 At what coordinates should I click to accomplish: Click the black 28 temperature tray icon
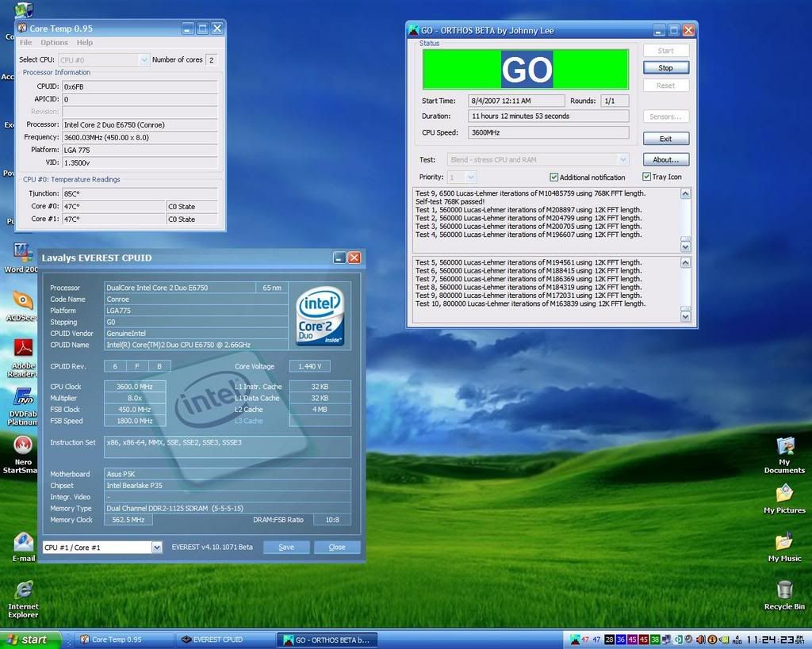pyautogui.click(x=610, y=639)
